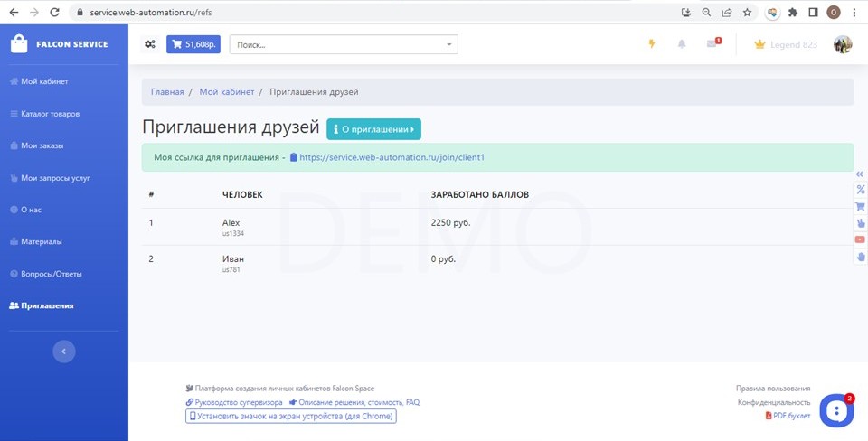Screen dimensions: 868x441
Task: Open the cart button showing 51,608р.
Action: coord(193,44)
